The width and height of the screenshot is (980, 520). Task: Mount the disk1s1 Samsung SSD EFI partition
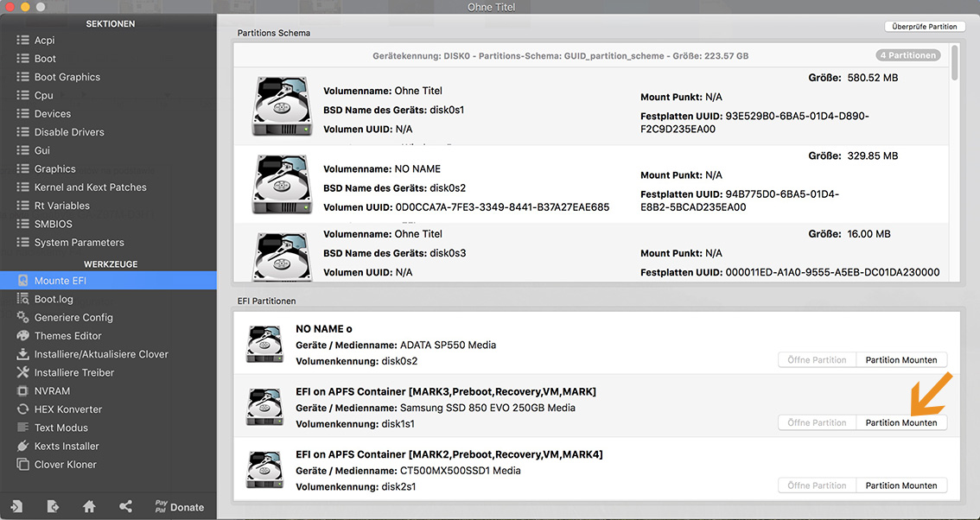[x=900, y=422]
